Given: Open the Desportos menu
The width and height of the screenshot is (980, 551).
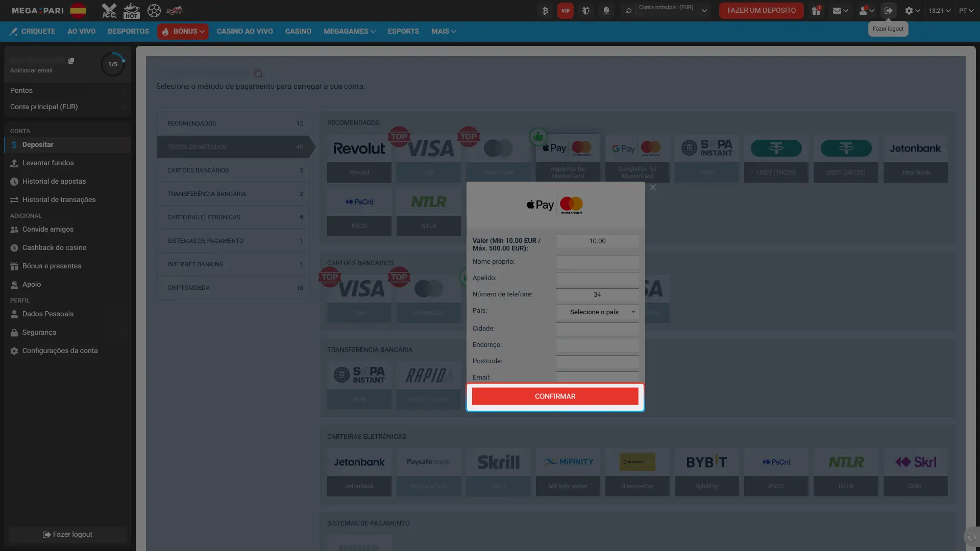Looking at the screenshot, I should [x=128, y=32].
